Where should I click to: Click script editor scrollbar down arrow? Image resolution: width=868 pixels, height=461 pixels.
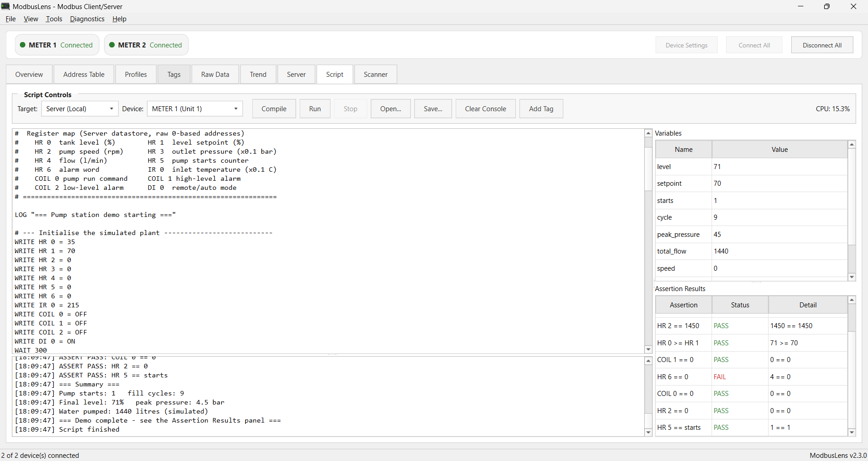point(648,349)
